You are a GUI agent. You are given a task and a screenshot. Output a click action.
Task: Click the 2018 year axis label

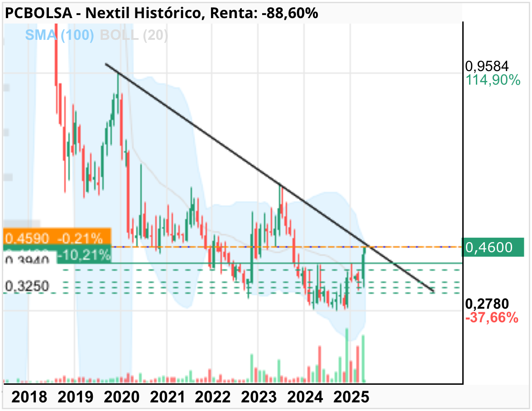click(x=29, y=397)
